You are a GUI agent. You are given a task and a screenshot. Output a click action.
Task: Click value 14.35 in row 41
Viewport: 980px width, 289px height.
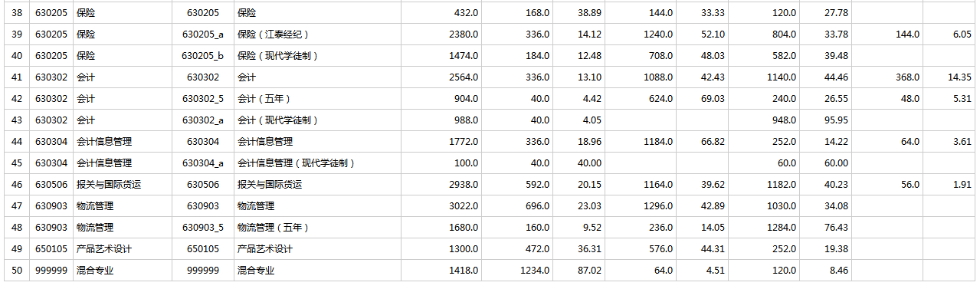click(959, 77)
